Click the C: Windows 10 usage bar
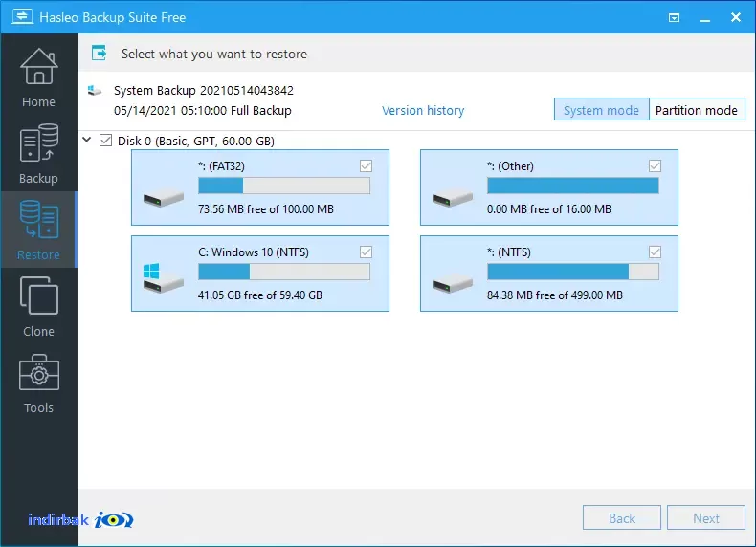The image size is (756, 547). 284,272
